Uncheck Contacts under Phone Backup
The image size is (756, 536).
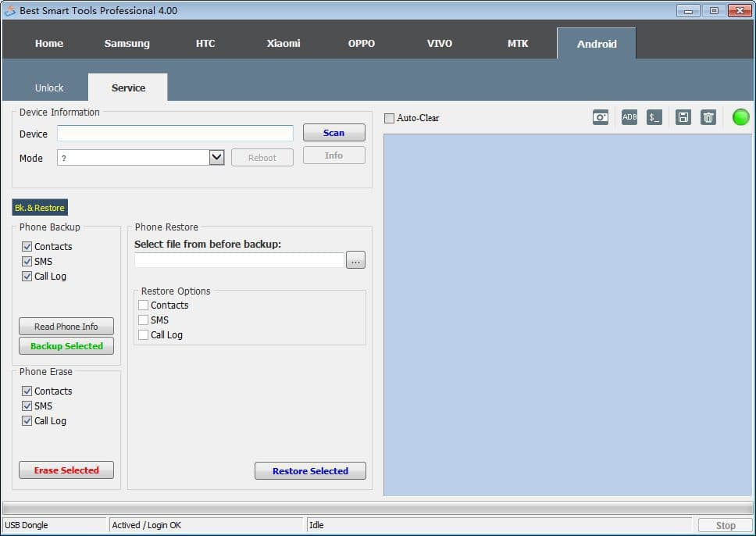pyautogui.click(x=27, y=247)
